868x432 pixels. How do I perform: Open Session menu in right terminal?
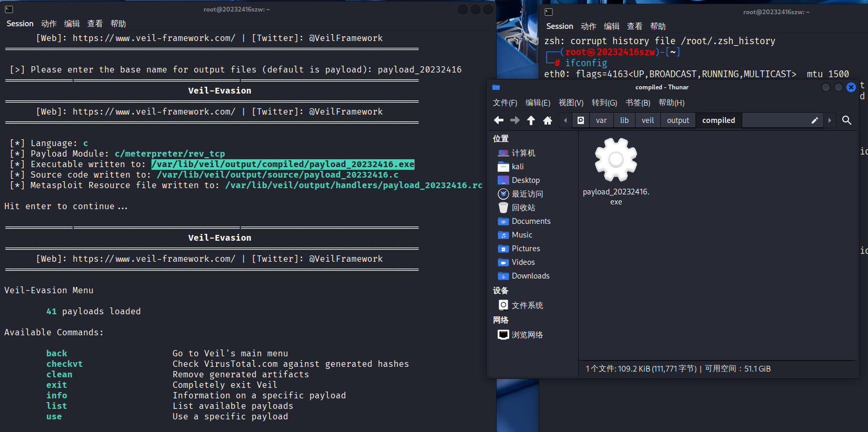tap(560, 26)
